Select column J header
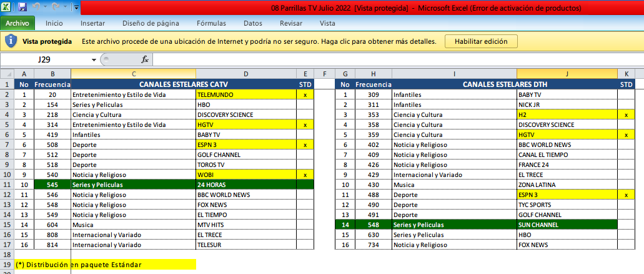Viewport: 644px width, 274px height. 567,74
